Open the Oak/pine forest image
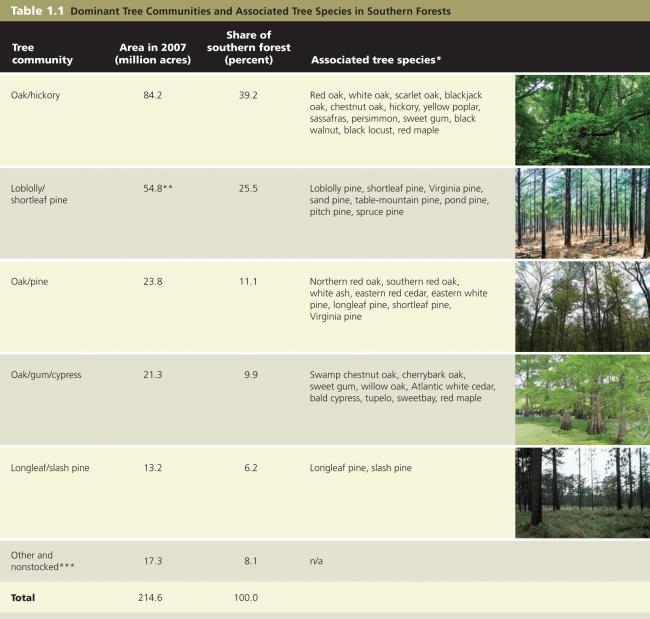650x619 pixels. tap(582, 305)
